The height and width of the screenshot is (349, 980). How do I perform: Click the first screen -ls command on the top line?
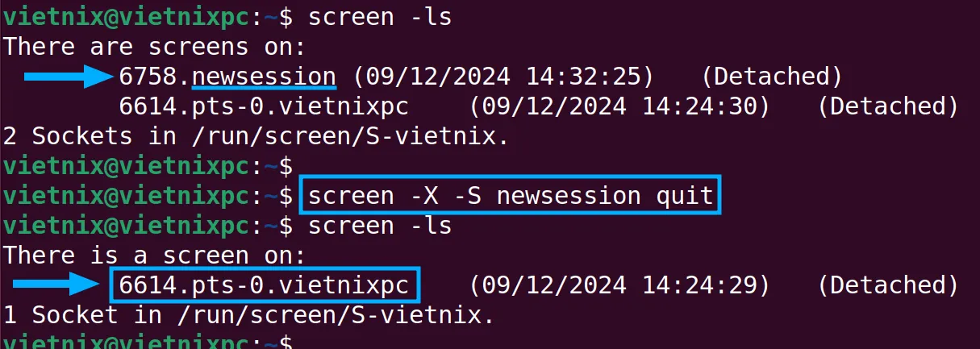click(x=380, y=16)
